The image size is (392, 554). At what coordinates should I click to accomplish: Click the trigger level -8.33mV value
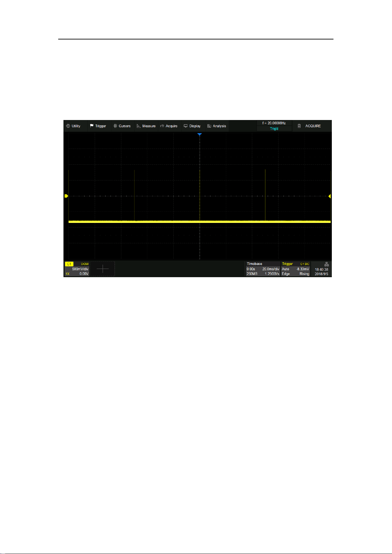tap(303, 269)
